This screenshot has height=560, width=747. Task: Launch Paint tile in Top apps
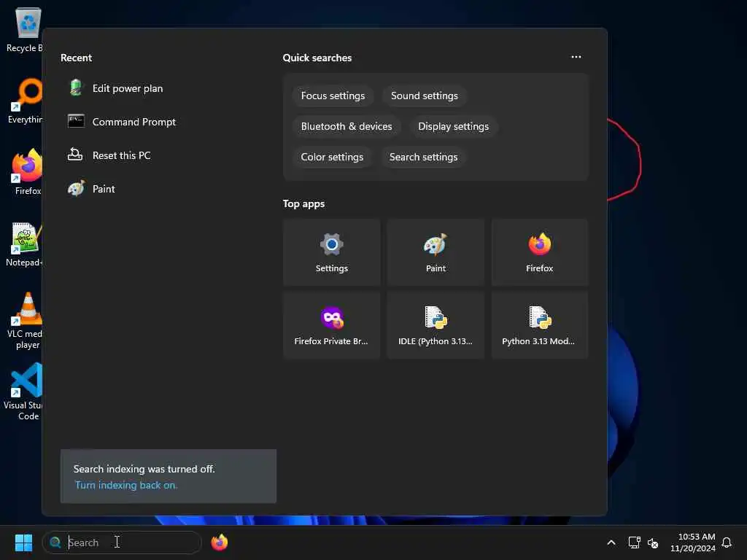tap(436, 252)
